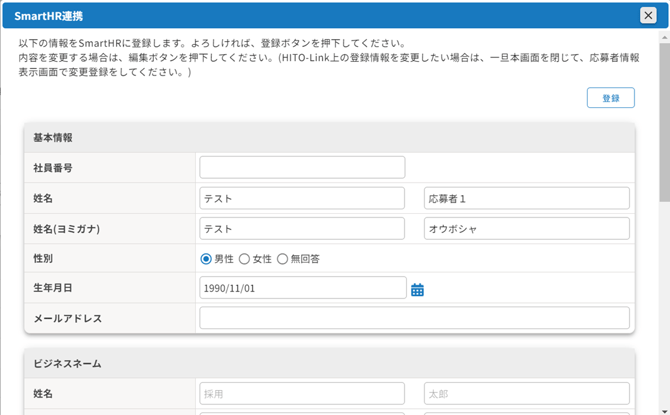The width and height of the screenshot is (670, 415).
Task: Close the SmartHR連携 dialog
Action: click(648, 15)
